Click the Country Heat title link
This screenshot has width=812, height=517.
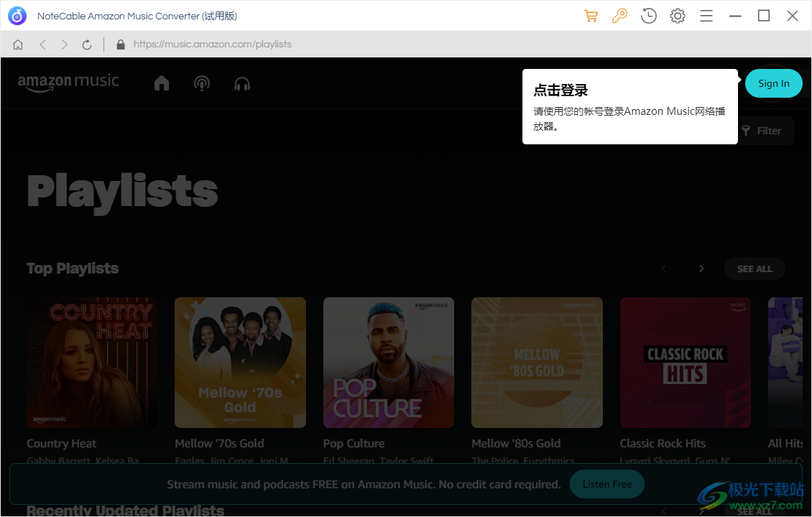pyautogui.click(x=62, y=444)
